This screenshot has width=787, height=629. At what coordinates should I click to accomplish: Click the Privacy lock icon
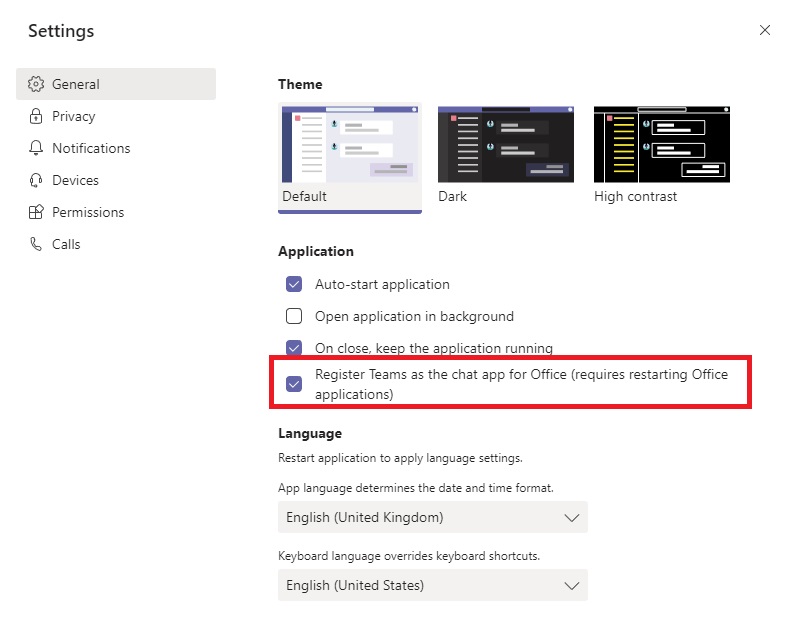36,116
